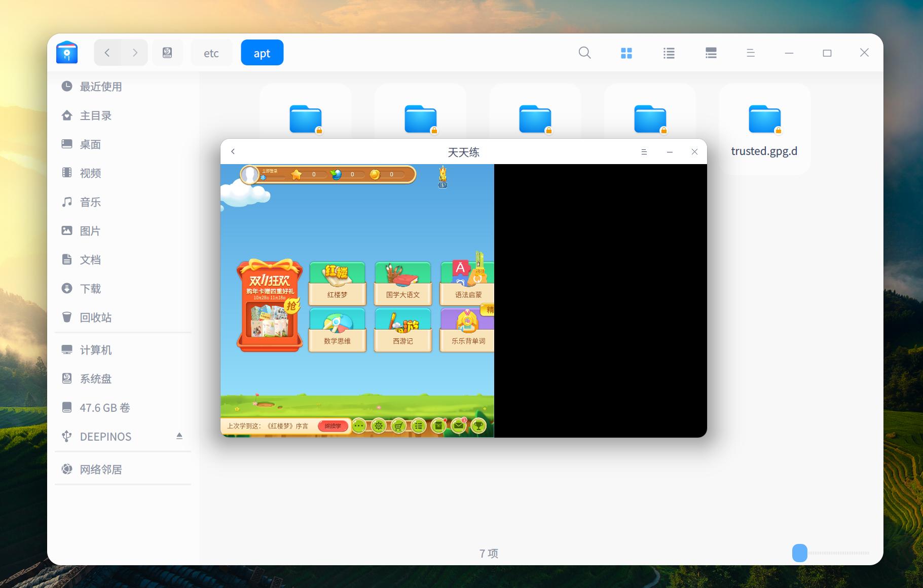
Task: Open the 双11狂欢 promotion banner
Action: tap(270, 305)
